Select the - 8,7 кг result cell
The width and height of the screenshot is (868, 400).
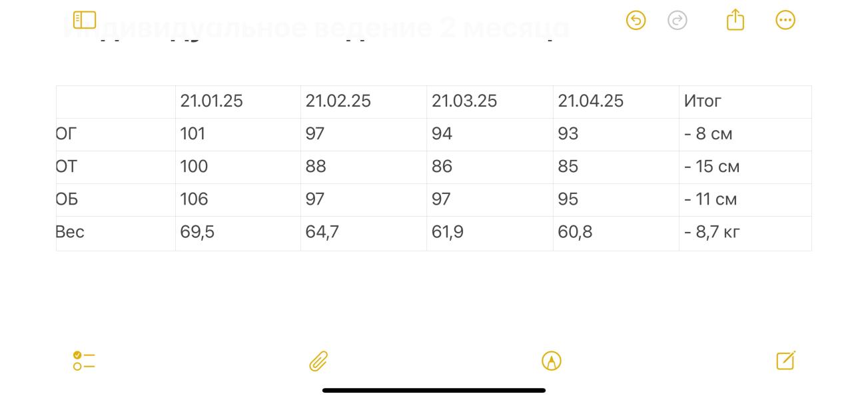click(x=745, y=233)
